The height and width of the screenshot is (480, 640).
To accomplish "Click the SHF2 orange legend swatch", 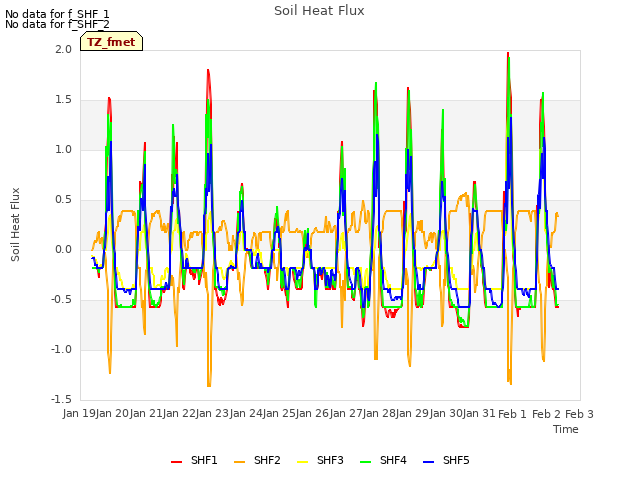I will pos(240,462).
